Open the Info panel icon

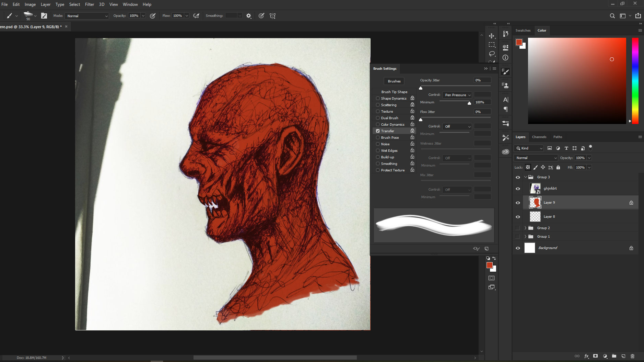click(x=505, y=58)
